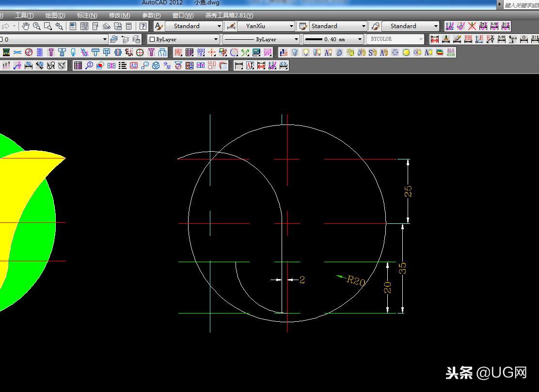Click the keyword search input field
Viewport: 539px width, 392px height.
[521, 5]
